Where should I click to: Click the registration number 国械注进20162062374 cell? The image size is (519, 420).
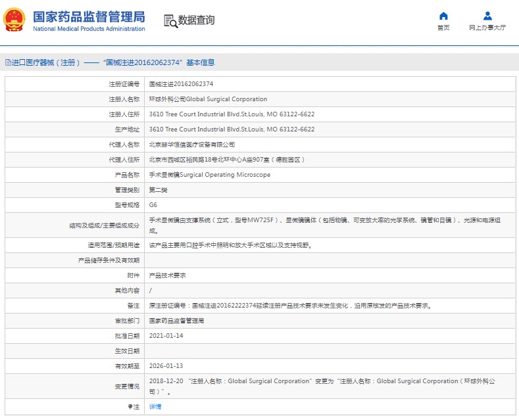[181, 84]
